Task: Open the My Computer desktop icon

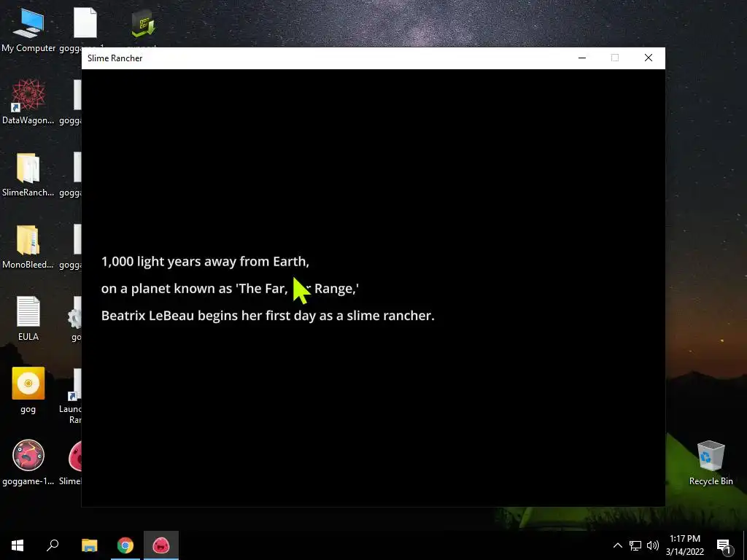Action: coord(28,29)
